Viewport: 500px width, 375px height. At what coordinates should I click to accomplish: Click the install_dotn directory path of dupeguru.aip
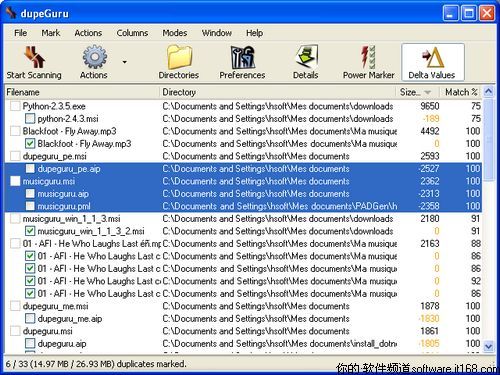click(280, 344)
